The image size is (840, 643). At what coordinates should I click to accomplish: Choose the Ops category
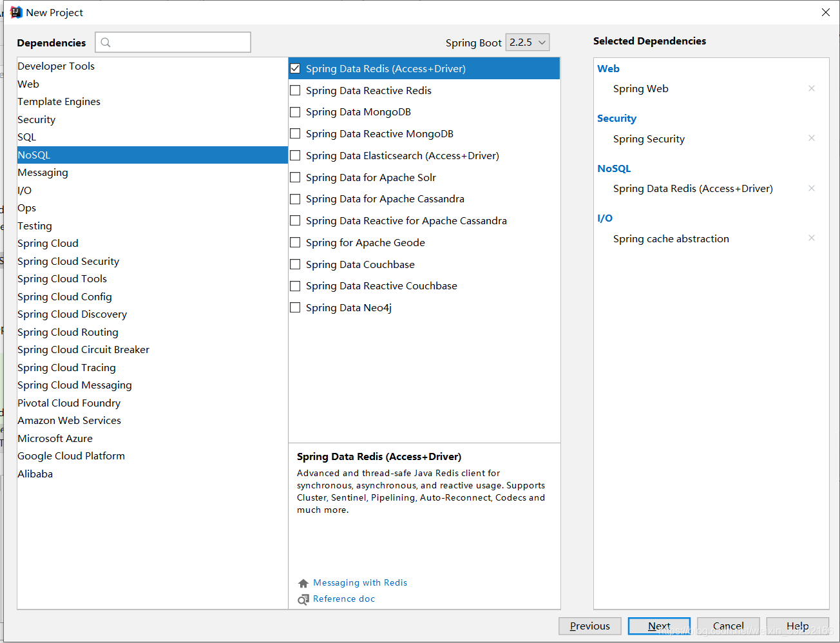click(152, 207)
